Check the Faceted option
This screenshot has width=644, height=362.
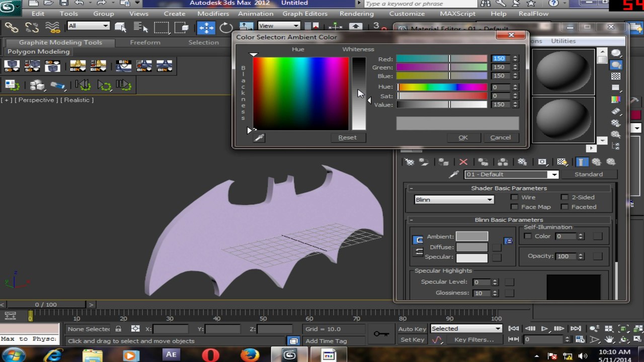[565, 207]
